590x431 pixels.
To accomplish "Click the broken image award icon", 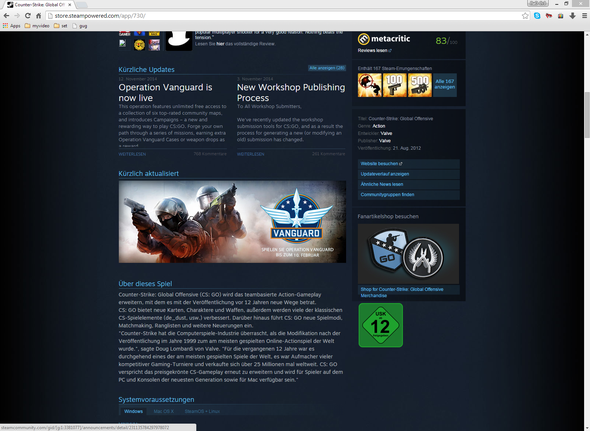I will point(123,43).
